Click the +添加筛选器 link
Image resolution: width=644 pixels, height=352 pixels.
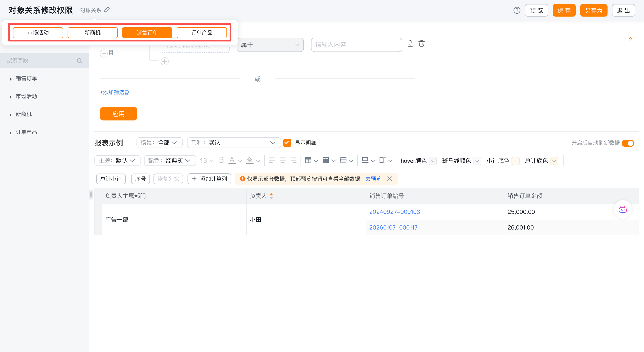click(x=115, y=92)
